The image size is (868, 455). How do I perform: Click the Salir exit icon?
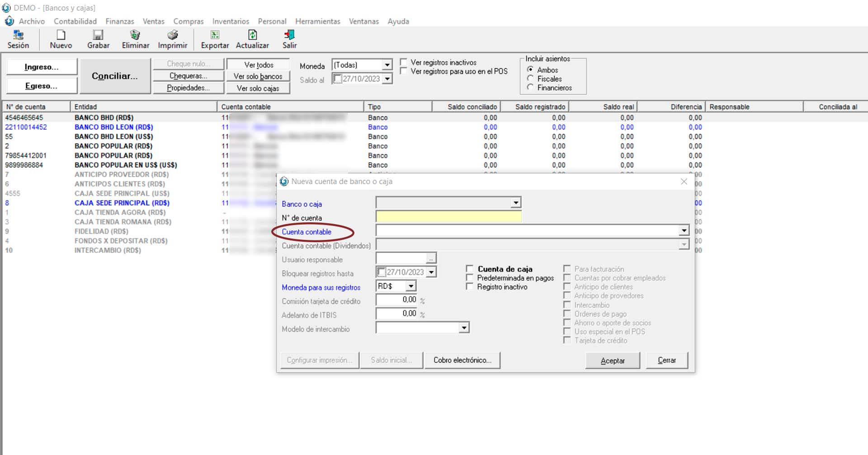(x=289, y=35)
